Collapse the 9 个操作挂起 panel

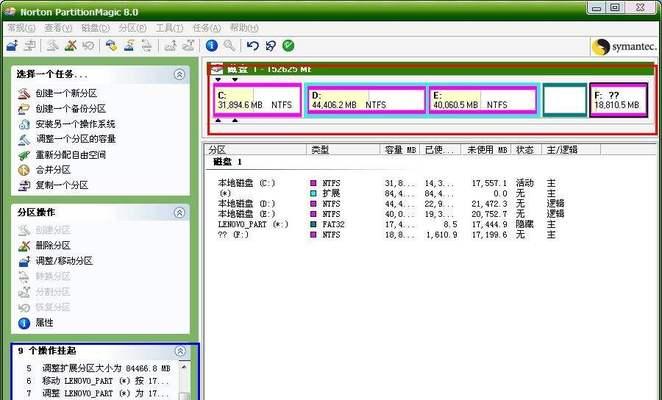tap(180, 351)
